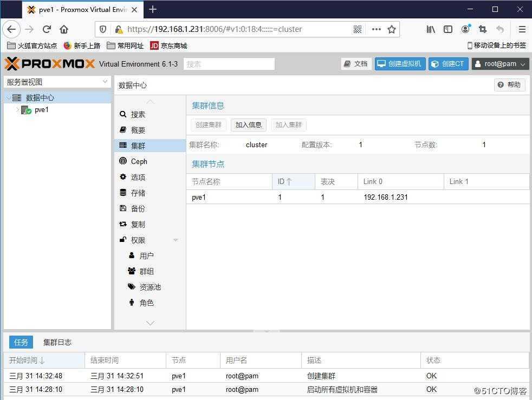This screenshot has width=532, height=400.
Task: Open the 备份 backup menu item
Action: 150,208
